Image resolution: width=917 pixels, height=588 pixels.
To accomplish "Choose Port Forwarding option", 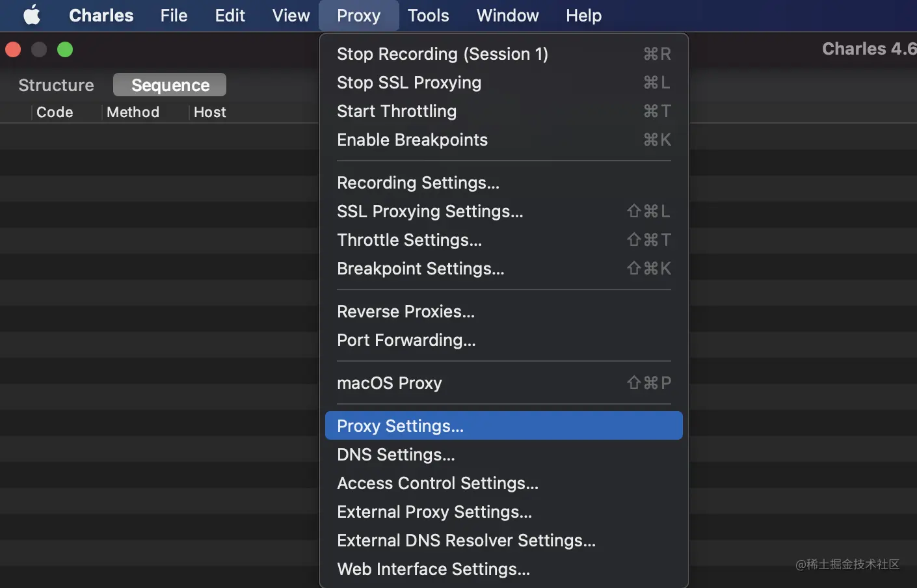I will (406, 340).
